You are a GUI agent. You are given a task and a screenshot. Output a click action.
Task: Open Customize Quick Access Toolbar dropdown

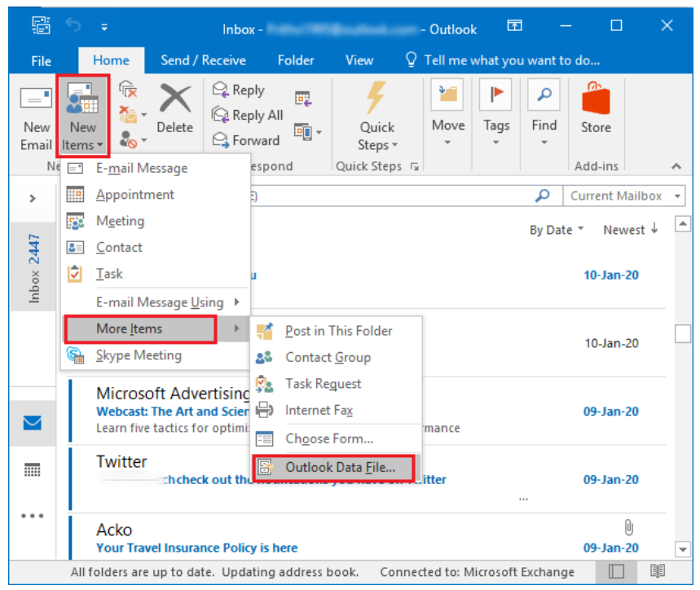(x=104, y=27)
